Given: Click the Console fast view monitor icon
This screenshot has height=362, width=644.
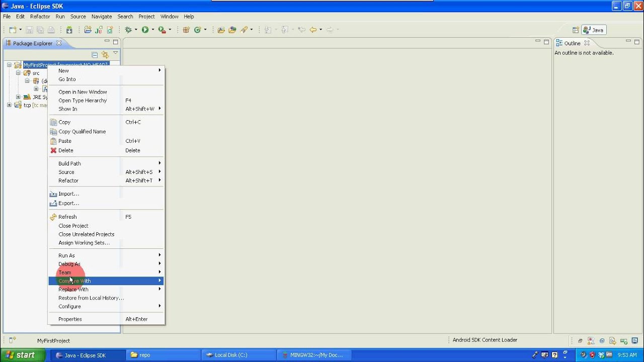Looking at the screenshot, I should (x=635, y=341).
